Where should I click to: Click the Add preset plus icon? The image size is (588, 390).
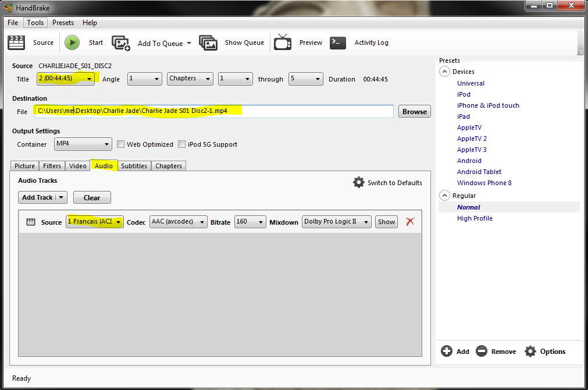coord(447,351)
